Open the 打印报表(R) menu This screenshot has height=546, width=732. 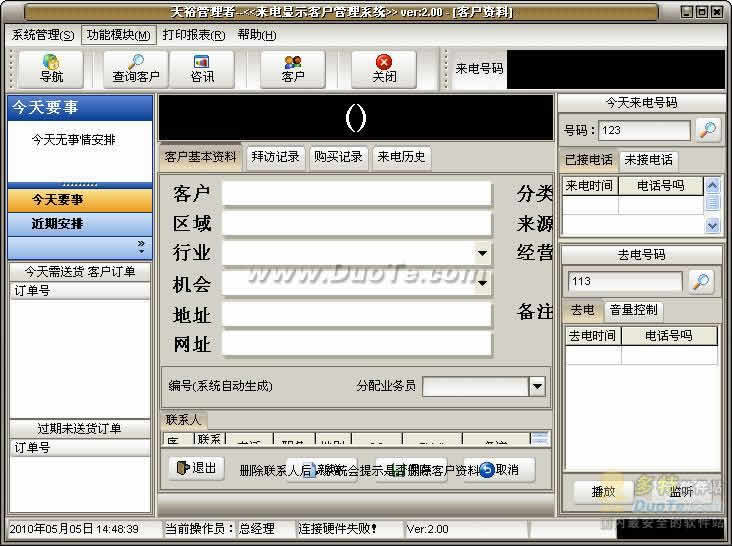pyautogui.click(x=194, y=35)
